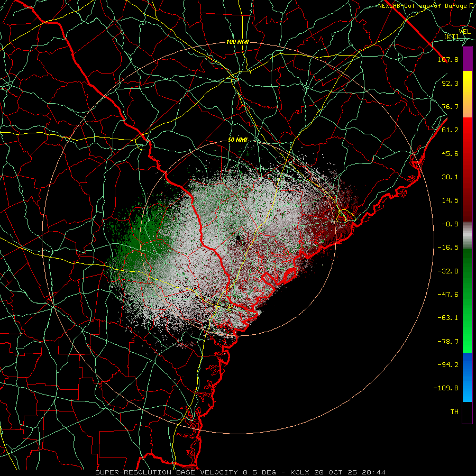Click the TH legend label
This screenshot has height=476, width=476.
(454, 412)
